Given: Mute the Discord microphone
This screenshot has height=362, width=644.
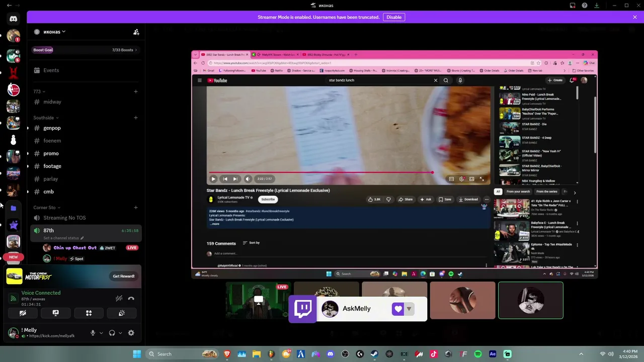Looking at the screenshot, I should point(93,333).
